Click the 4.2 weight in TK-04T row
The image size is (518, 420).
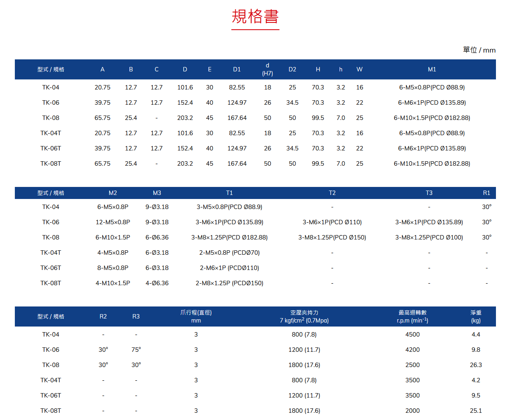[x=476, y=380]
